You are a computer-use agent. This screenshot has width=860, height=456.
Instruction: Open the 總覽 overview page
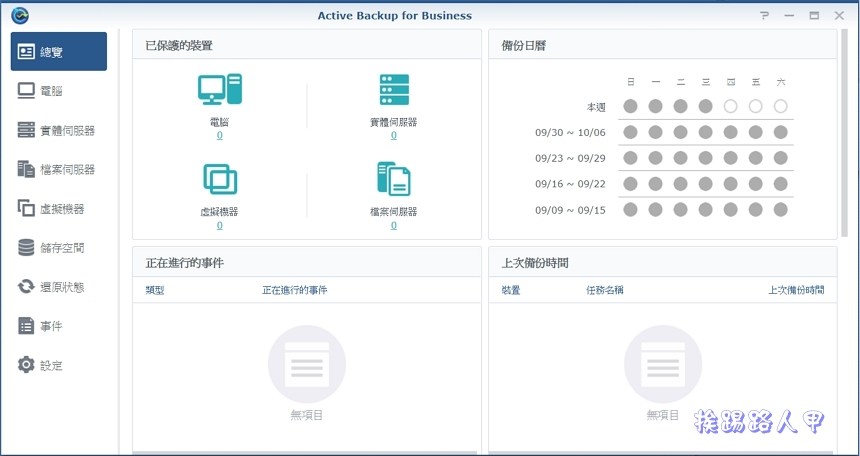pyautogui.click(x=59, y=52)
